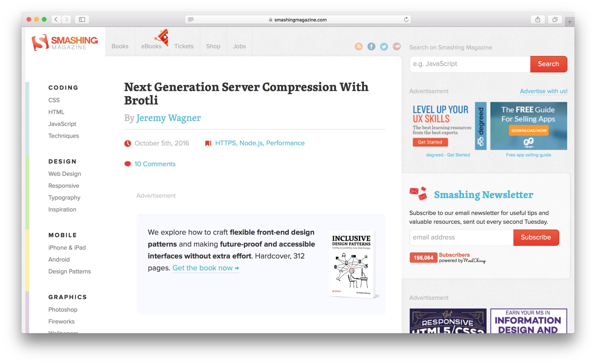Screen dimensions: 596x364
Task: Click the 198,064 subscribers badge
Action: (423, 258)
